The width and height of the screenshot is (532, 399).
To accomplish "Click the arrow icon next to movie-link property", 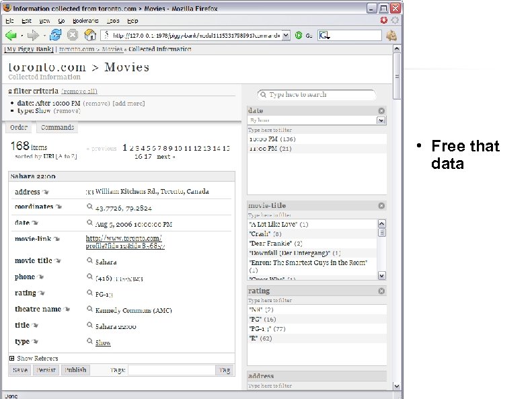I will click(56, 239).
